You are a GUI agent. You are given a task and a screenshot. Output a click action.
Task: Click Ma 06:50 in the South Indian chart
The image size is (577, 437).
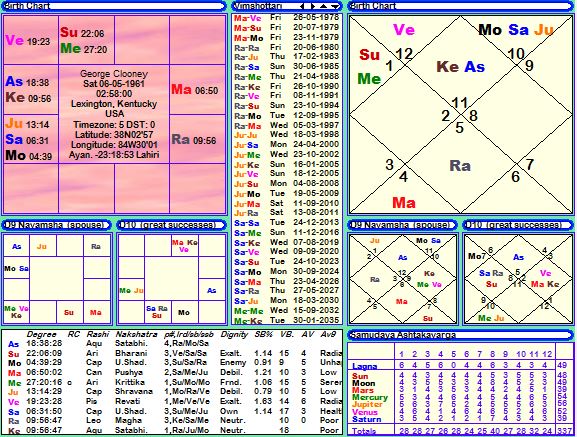[x=195, y=89]
